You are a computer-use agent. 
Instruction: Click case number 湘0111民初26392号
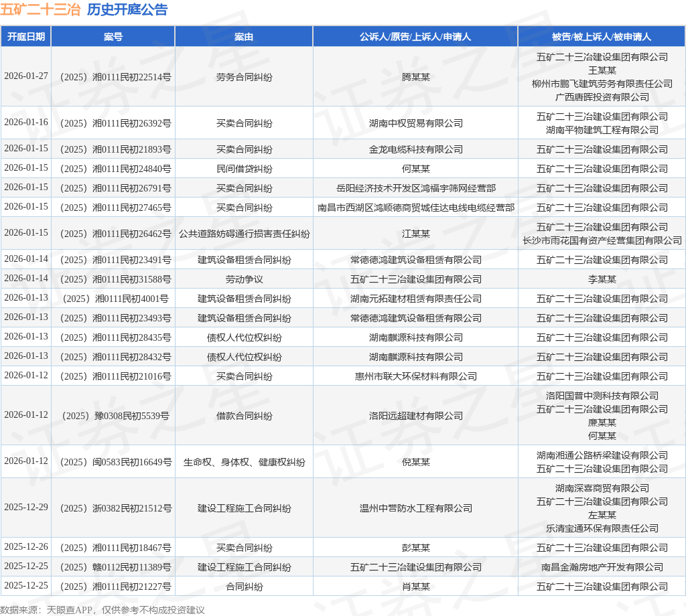pos(115,123)
